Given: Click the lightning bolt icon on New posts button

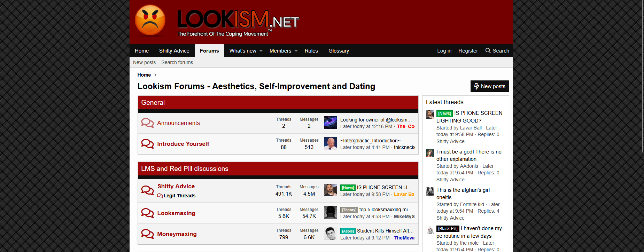Looking at the screenshot, I should [x=476, y=86].
